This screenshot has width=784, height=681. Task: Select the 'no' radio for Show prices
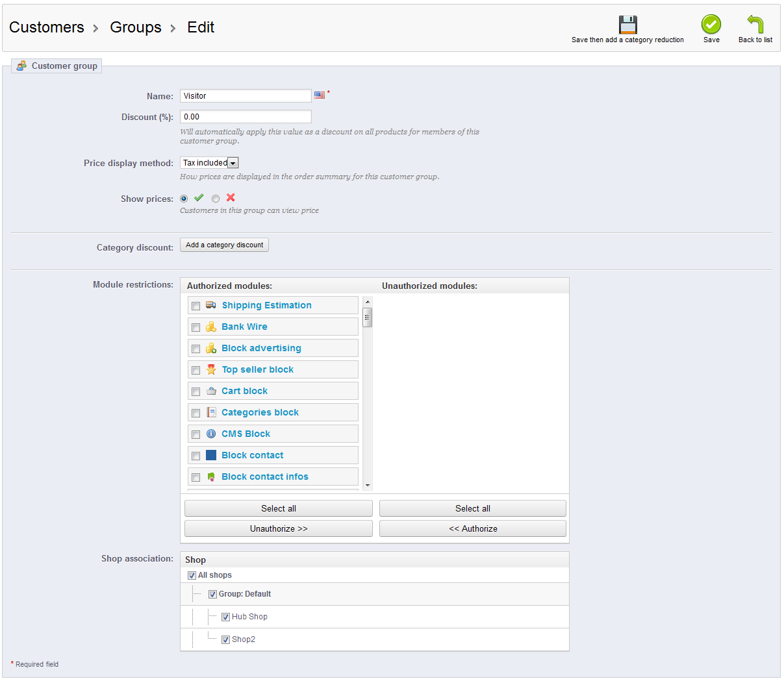[x=216, y=199]
